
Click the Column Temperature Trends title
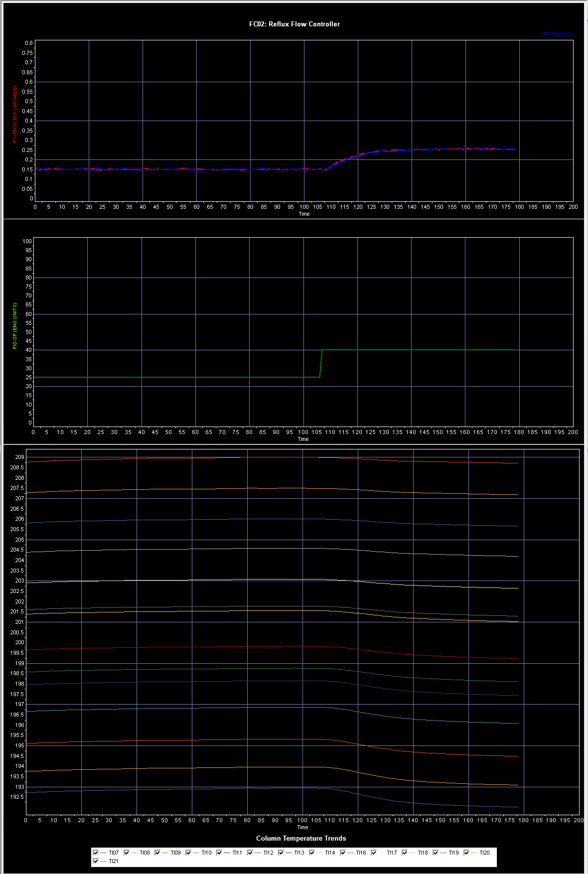[300, 838]
